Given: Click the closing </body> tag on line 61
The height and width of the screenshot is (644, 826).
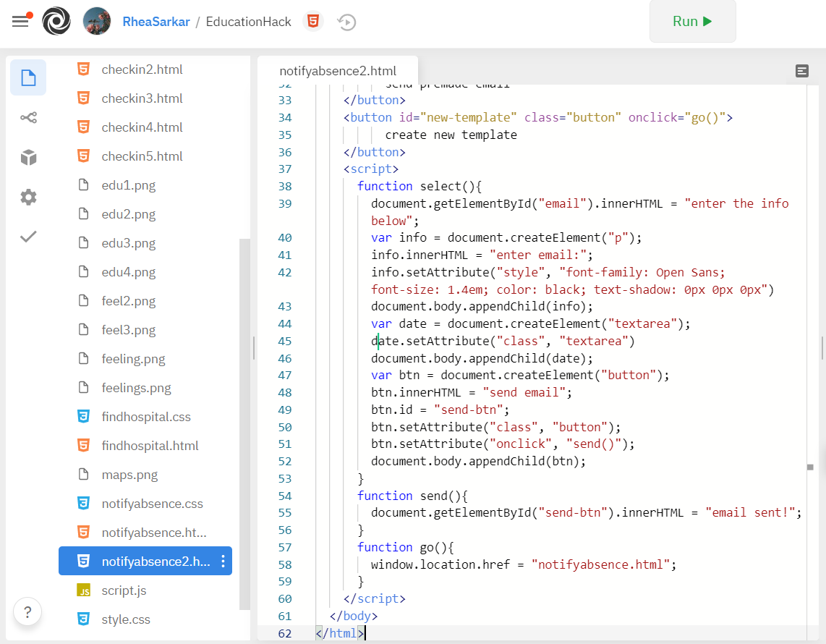Looking at the screenshot, I should click(354, 616).
